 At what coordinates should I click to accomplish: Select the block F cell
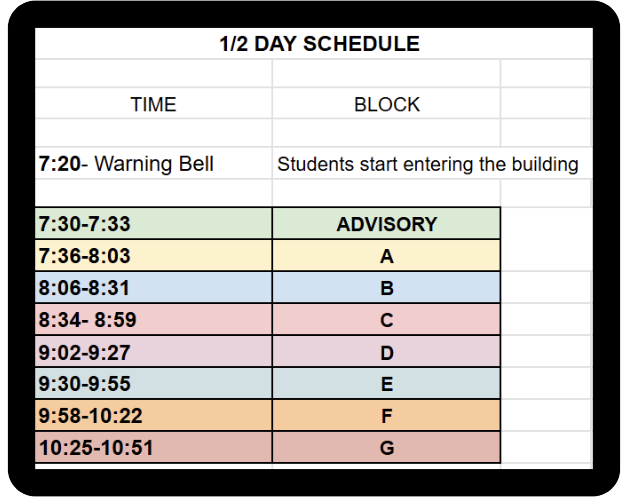pos(386,416)
